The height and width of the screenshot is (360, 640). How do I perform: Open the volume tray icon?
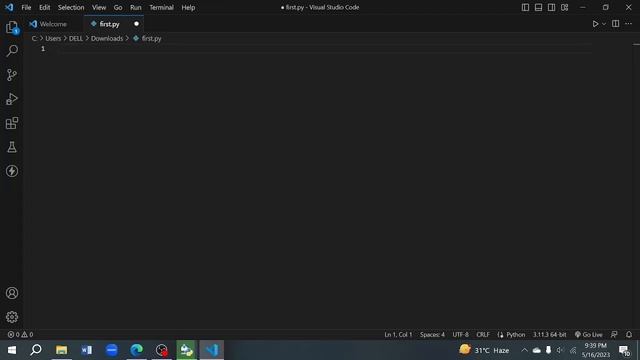(x=560, y=350)
